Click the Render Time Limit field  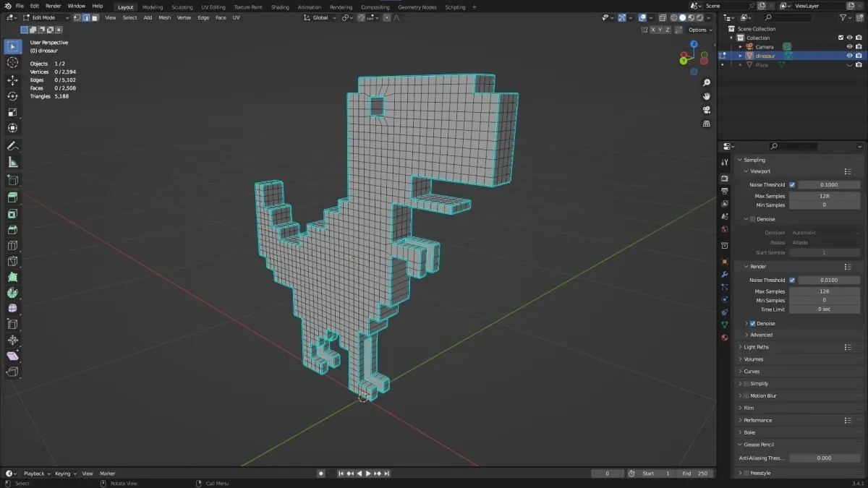(824, 309)
